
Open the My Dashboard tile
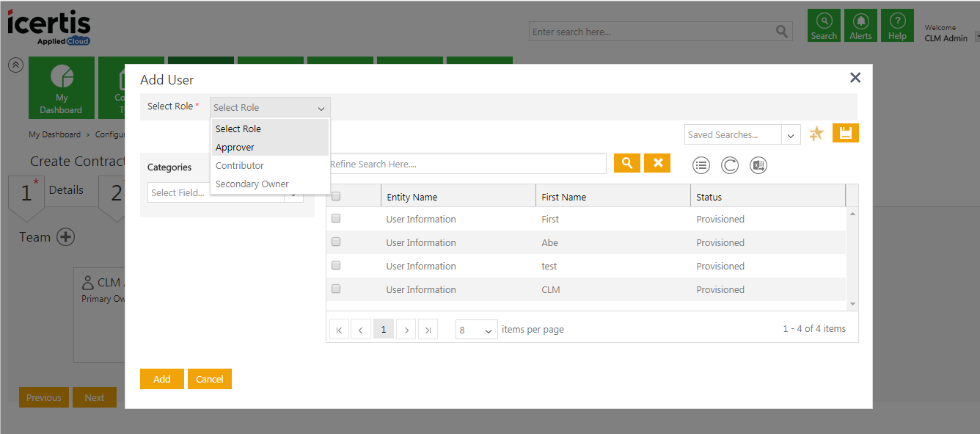point(61,88)
